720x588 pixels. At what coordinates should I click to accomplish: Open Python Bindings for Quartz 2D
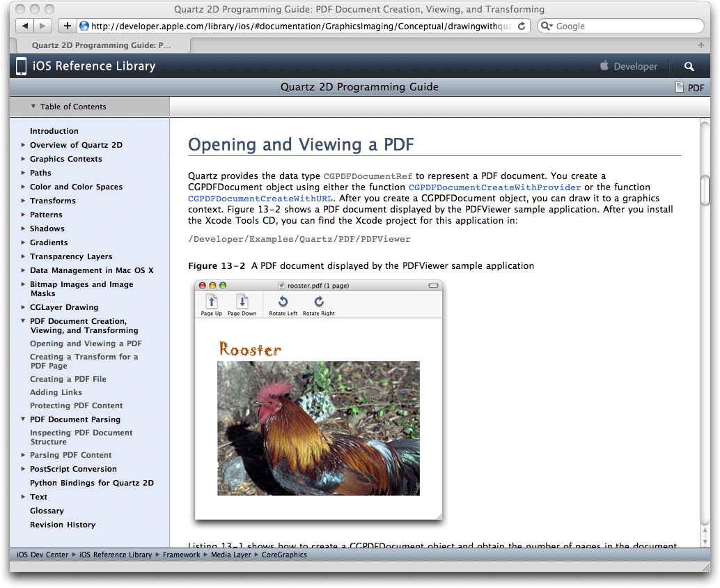[92, 483]
